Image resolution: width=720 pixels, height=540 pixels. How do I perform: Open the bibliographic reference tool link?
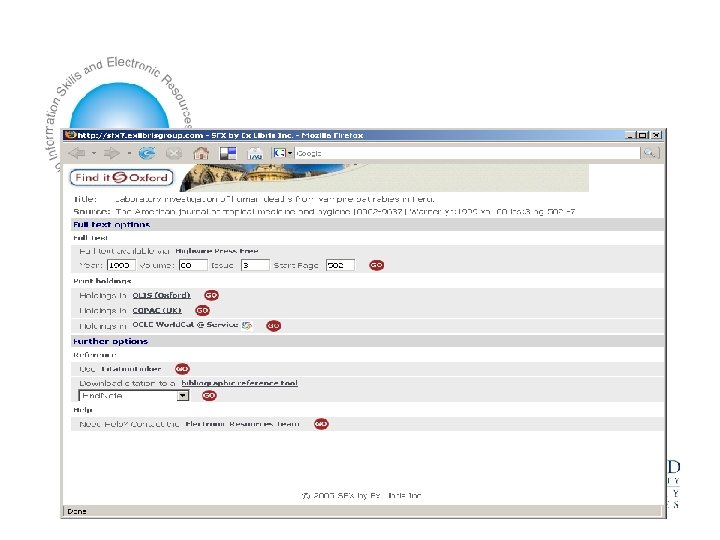(239, 383)
